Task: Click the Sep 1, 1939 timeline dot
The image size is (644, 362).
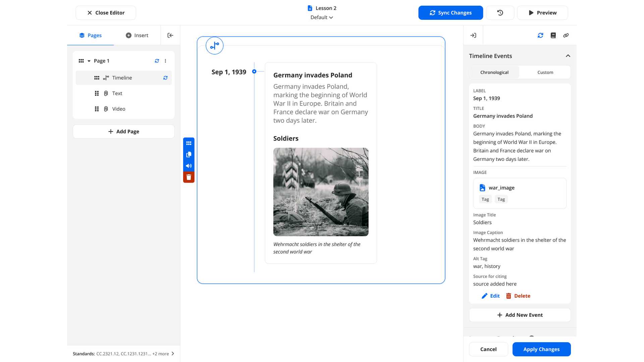Action: point(254,71)
